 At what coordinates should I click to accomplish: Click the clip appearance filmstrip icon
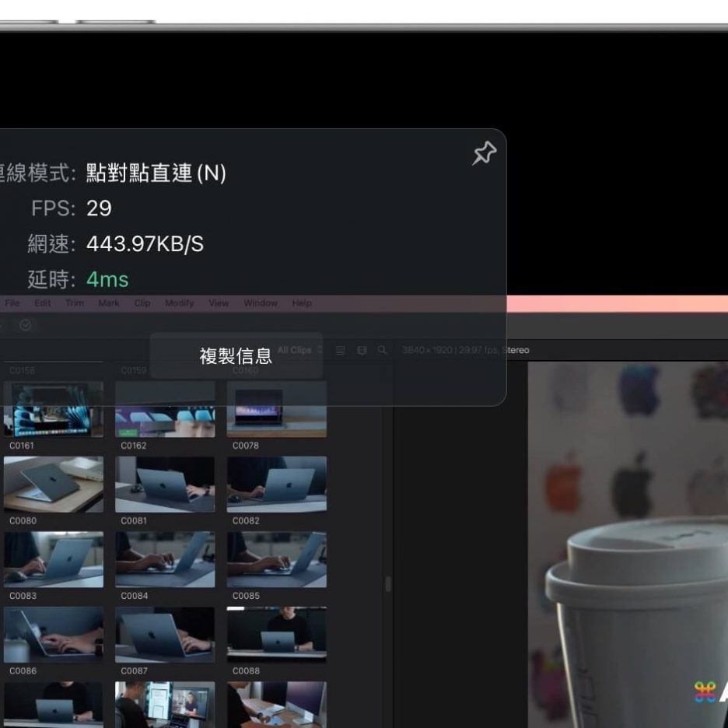pos(362,350)
